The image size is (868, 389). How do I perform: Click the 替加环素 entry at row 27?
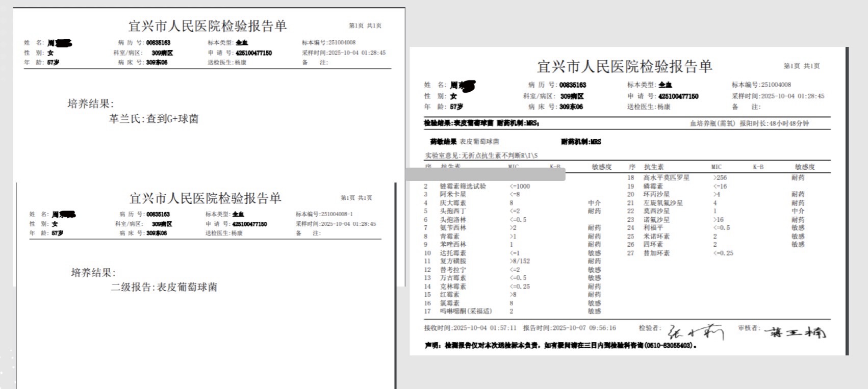[656, 253]
